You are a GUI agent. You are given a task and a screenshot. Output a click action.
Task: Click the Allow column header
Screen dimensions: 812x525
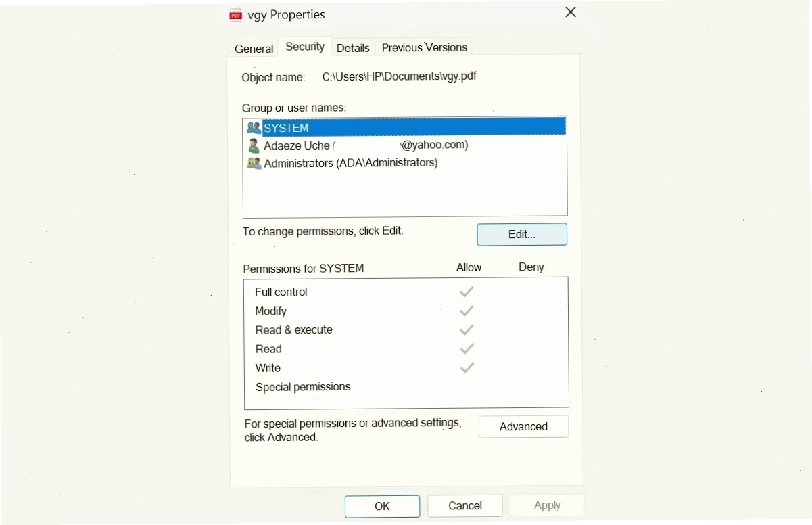(469, 267)
